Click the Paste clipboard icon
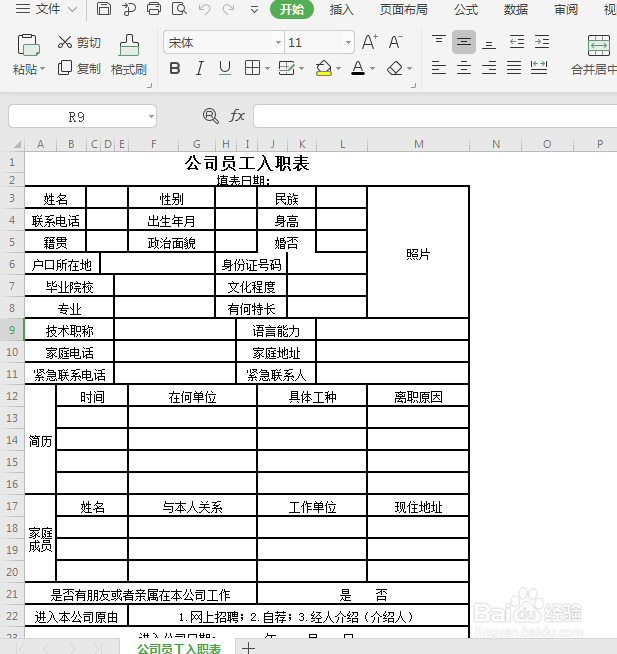The image size is (617, 654). pos(28,45)
